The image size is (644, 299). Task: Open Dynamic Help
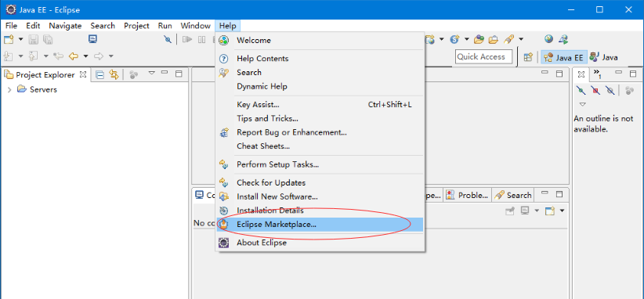tap(320, 86)
